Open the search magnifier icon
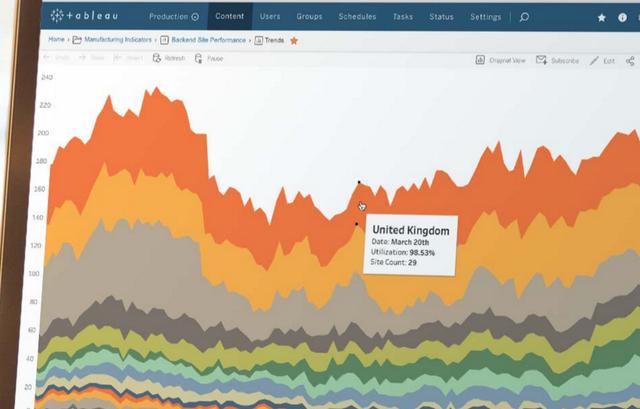This screenshot has height=409, width=640. [524, 17]
